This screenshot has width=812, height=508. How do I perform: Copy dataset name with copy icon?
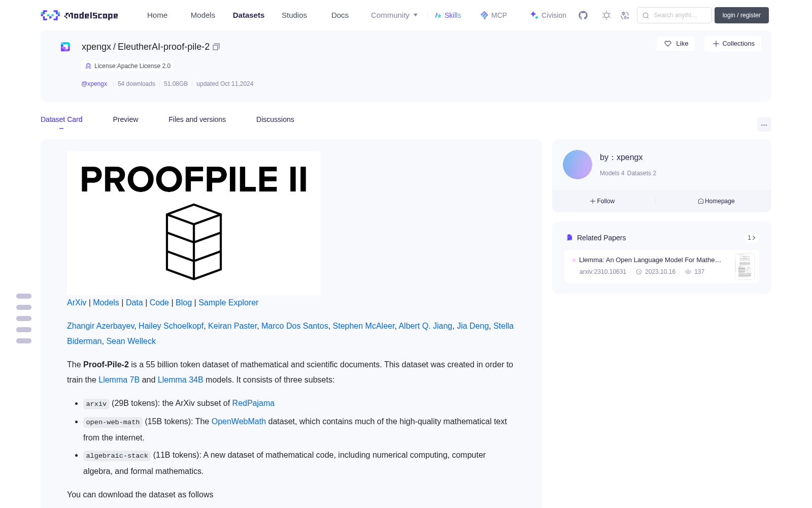click(216, 47)
